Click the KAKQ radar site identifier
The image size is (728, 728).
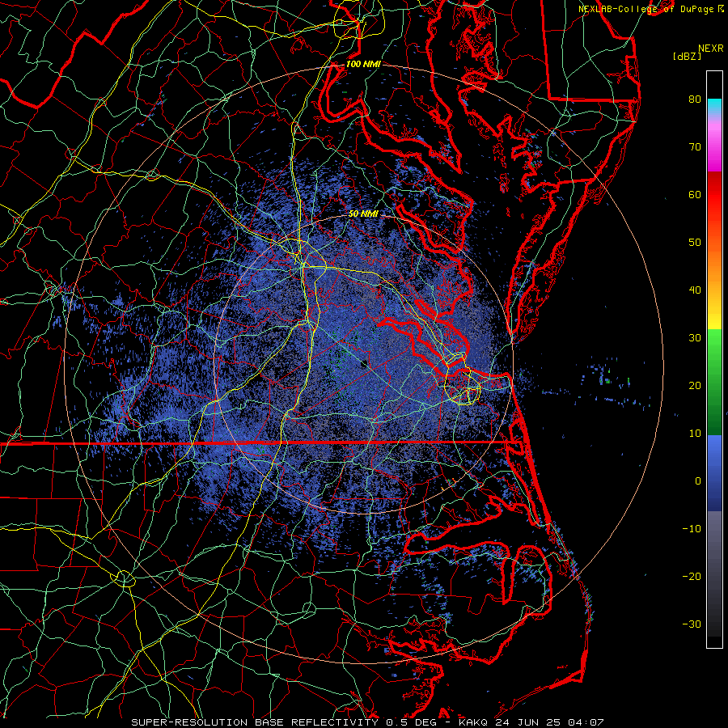click(473, 722)
